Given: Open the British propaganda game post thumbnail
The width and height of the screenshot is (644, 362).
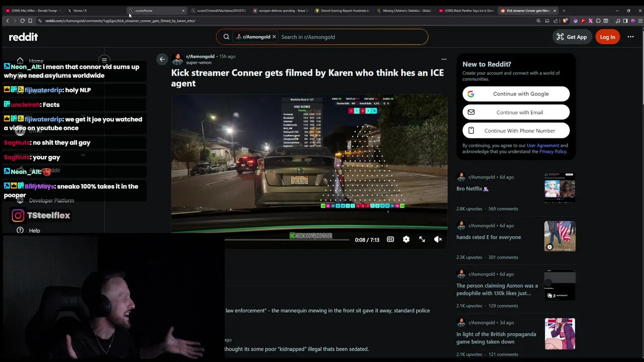Looking at the screenshot, I should click(559, 333).
